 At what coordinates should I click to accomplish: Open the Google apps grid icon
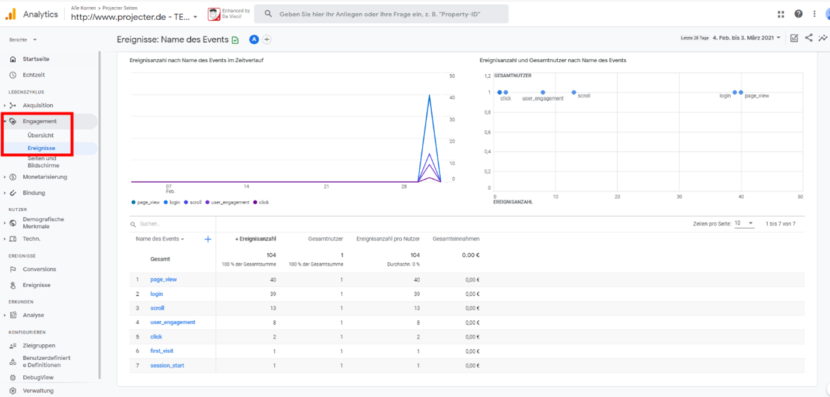(x=781, y=14)
